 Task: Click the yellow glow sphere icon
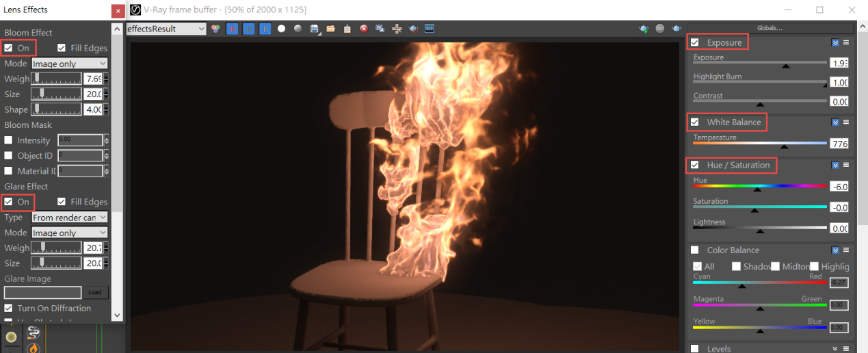pyautogui.click(x=12, y=337)
